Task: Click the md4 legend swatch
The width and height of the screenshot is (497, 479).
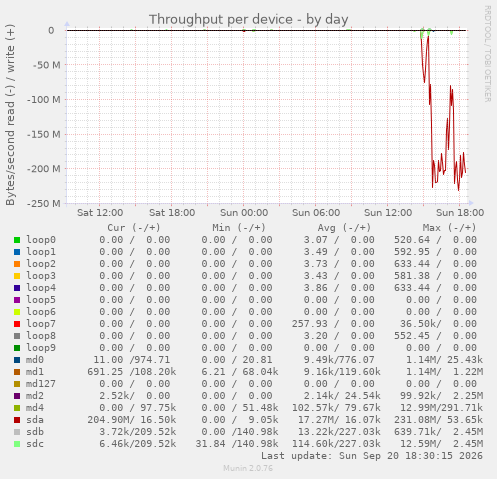Action: coord(17,408)
